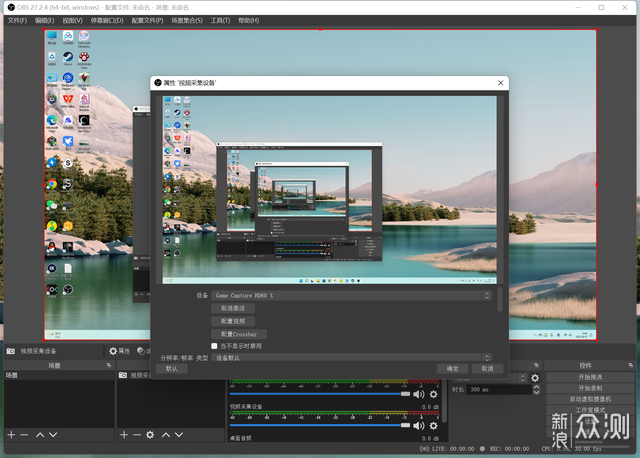
Task: Undock the 控件 panel with pop-out icon
Action: [x=631, y=365]
